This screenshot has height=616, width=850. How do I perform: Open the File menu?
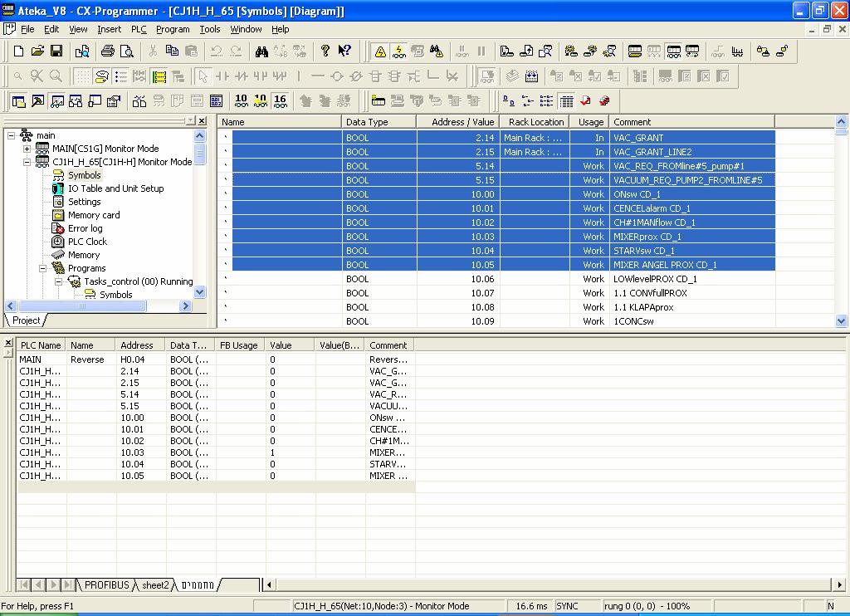(27, 29)
